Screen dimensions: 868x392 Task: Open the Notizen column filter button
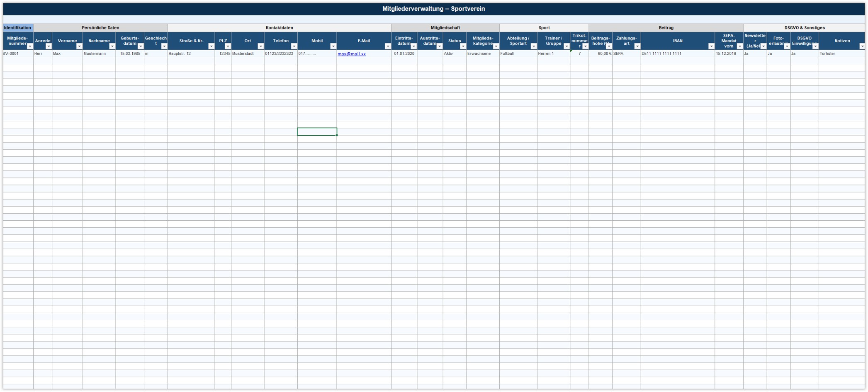point(861,46)
